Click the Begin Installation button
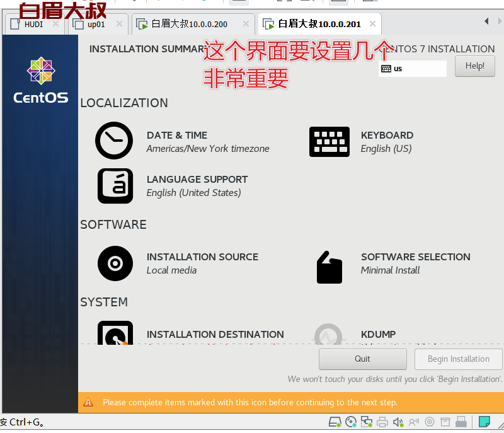The image size is (504, 433). coord(459,359)
